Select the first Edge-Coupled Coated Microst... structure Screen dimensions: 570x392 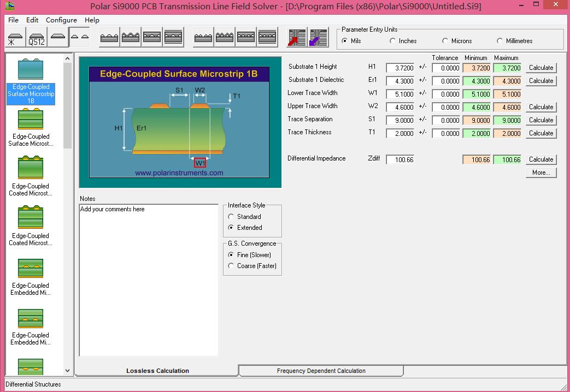(31, 176)
